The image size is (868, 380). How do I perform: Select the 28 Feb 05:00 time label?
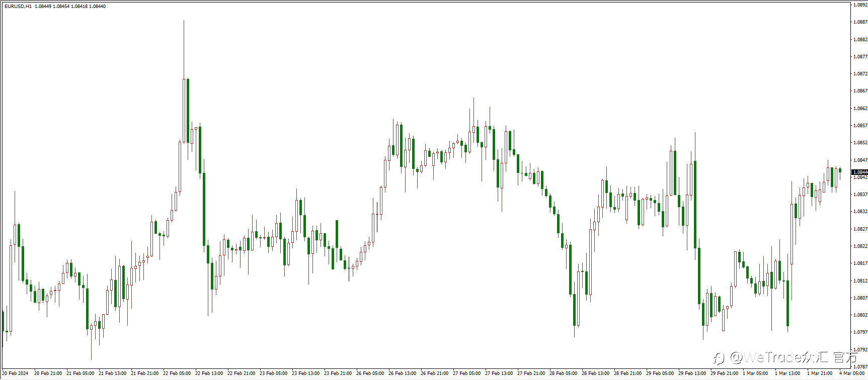click(563, 373)
